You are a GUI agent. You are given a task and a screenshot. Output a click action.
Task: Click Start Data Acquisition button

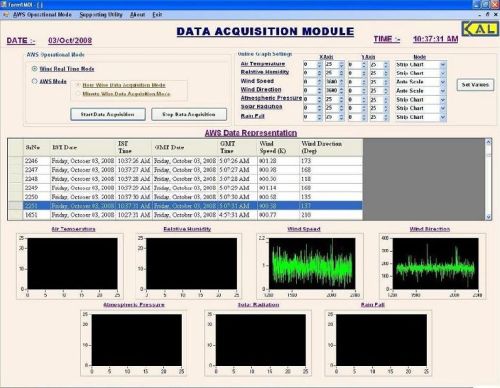coord(108,114)
